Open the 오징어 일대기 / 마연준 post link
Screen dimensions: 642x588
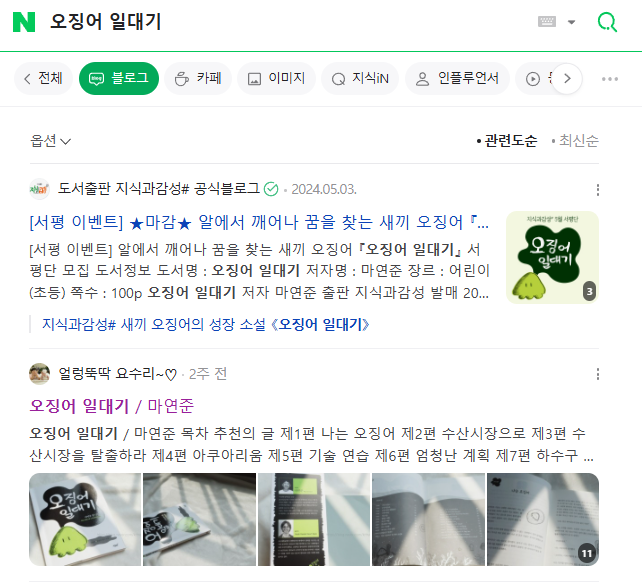tap(111, 406)
